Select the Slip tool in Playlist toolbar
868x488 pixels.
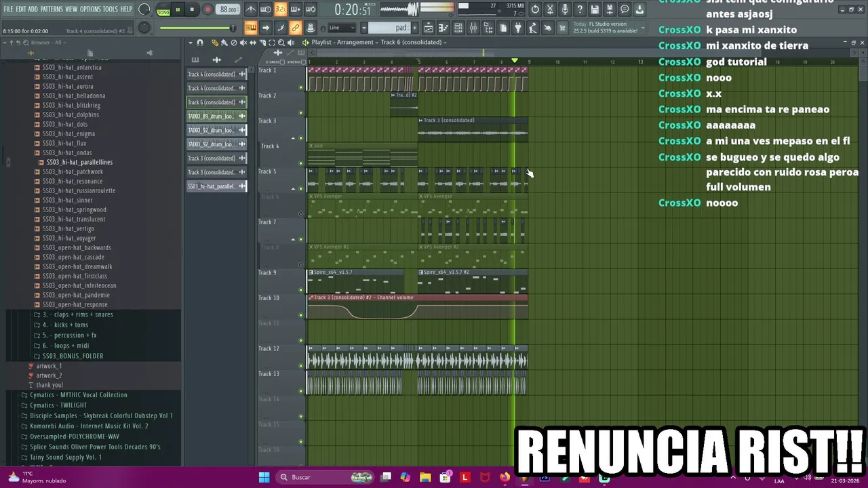pyautogui.click(x=253, y=43)
